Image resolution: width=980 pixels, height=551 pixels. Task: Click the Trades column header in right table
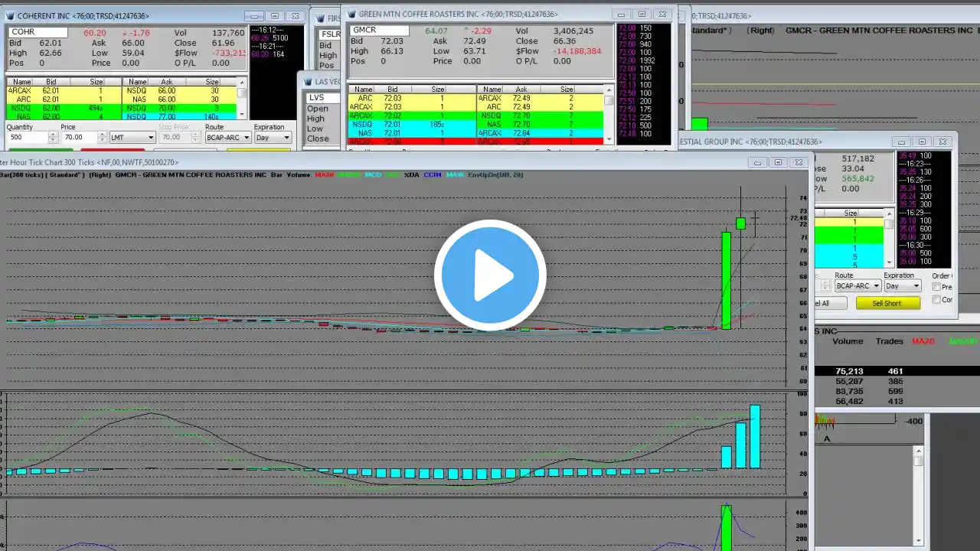[890, 341]
